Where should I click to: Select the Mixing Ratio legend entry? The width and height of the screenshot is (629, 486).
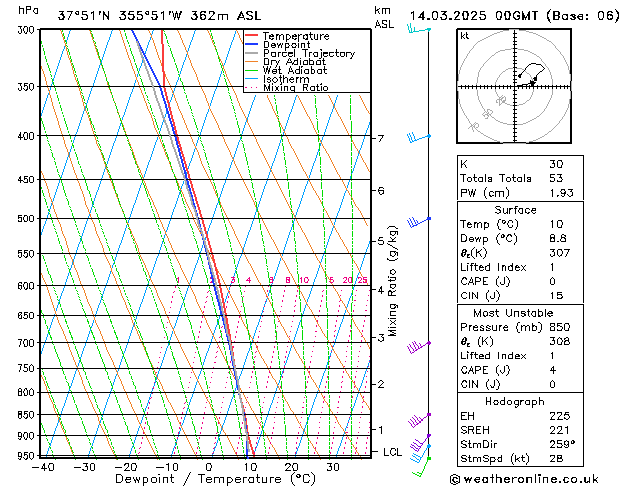pyautogui.click(x=287, y=87)
